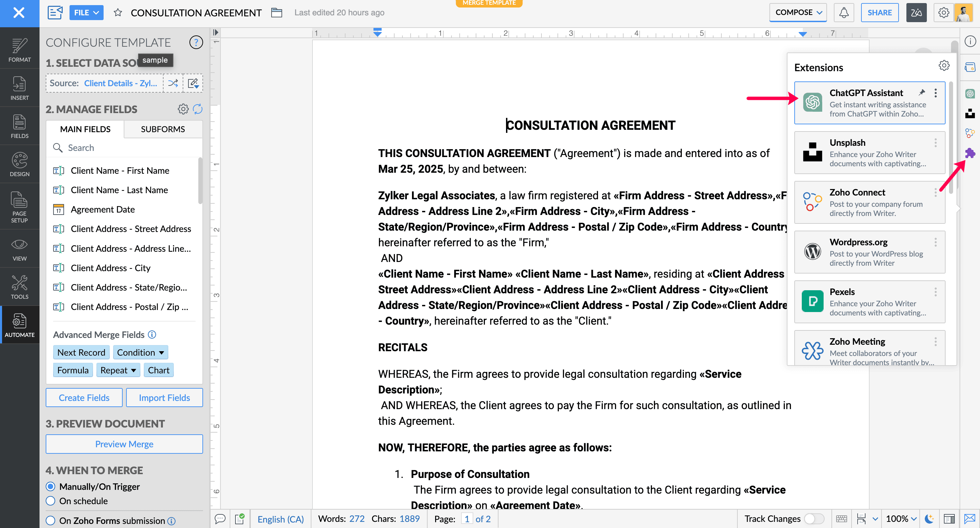Image resolution: width=980 pixels, height=528 pixels.
Task: Star the document as favorite
Action: coord(118,13)
